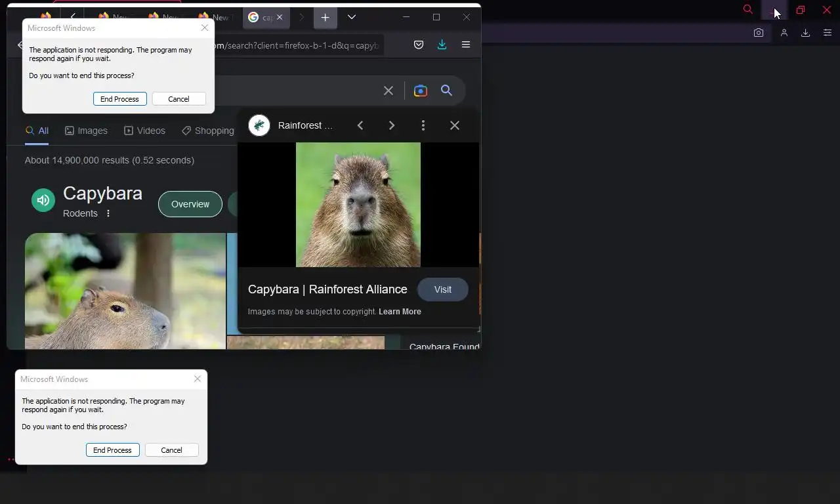
Task: Close the active Google capybara tab
Action: 280,18
